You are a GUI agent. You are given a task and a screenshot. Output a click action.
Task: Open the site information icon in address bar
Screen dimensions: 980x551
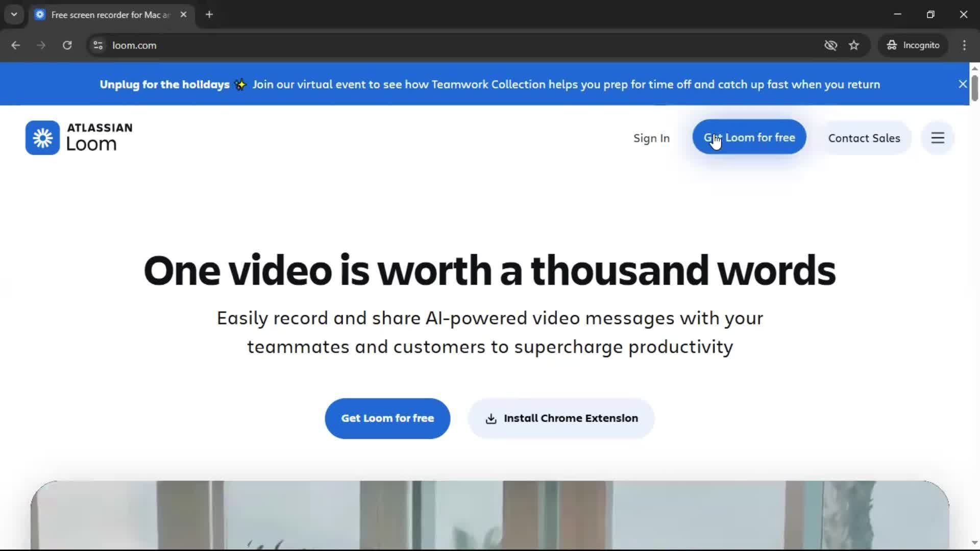coord(97,45)
